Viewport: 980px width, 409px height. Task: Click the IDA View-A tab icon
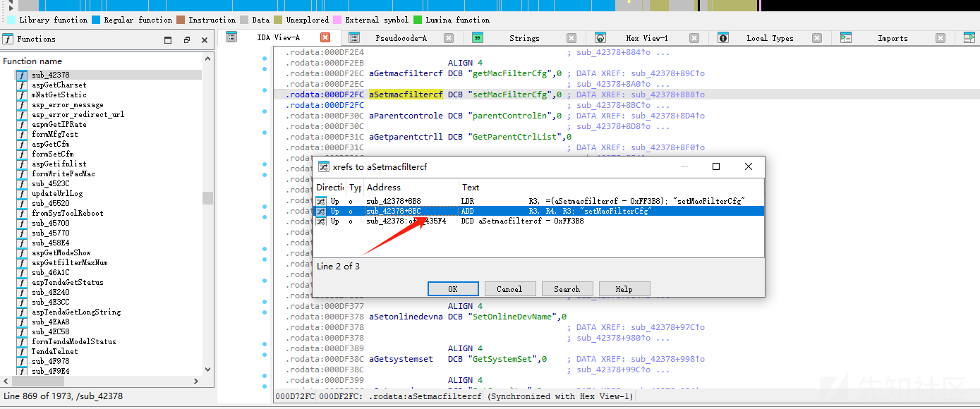[231, 38]
